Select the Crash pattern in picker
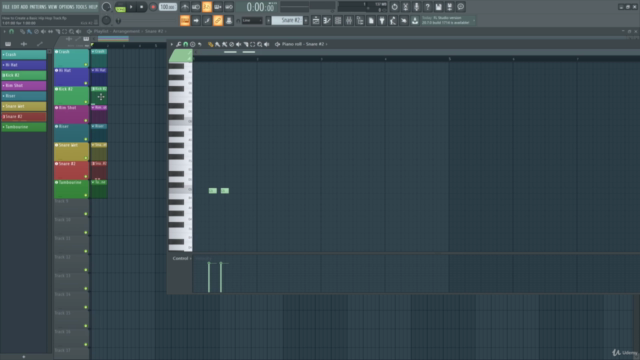Viewport: 640px width, 360px height. 24,54
